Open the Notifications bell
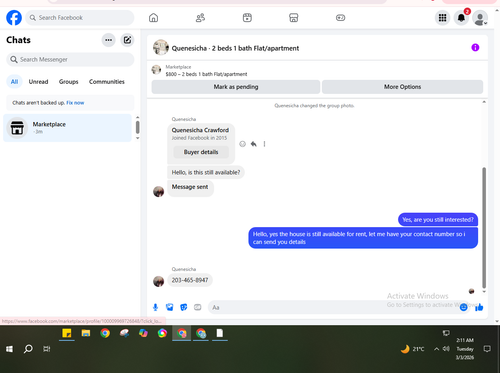This screenshot has width=500, height=373. pyautogui.click(x=461, y=18)
